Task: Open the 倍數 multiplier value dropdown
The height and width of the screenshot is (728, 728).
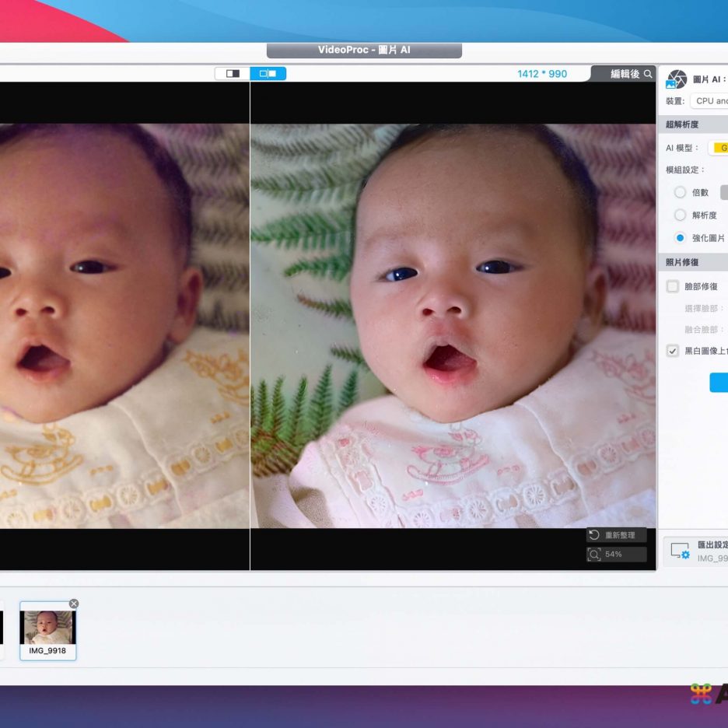Action: (723, 192)
